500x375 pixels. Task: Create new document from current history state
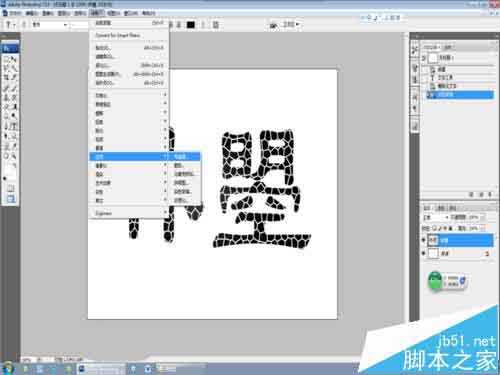(471, 194)
